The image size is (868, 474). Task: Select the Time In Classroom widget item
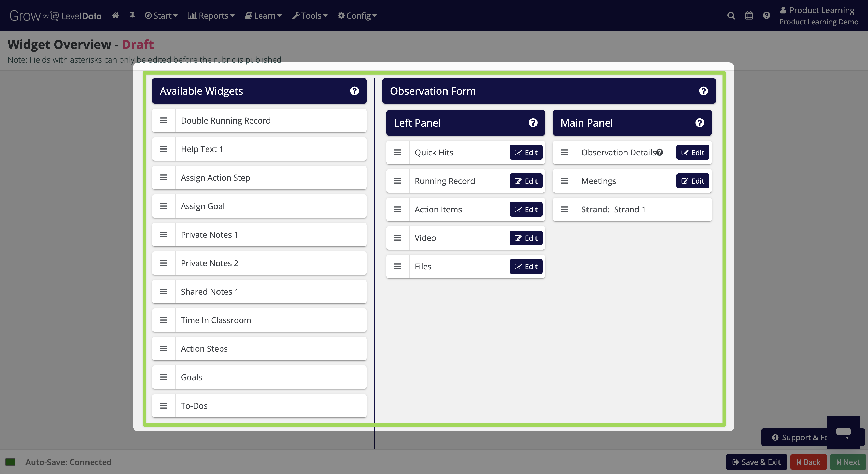pyautogui.click(x=259, y=320)
